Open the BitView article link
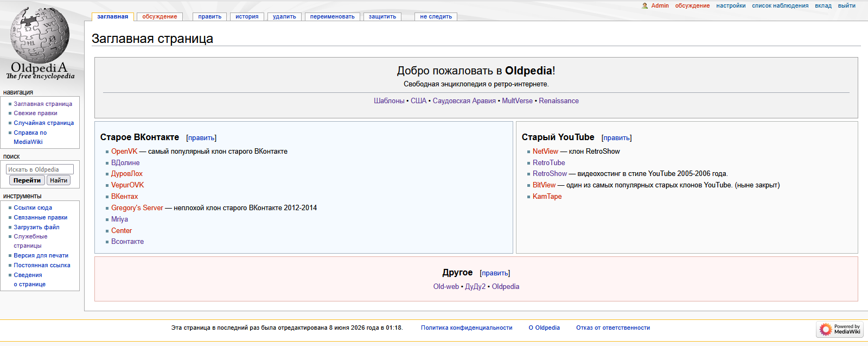 coord(544,185)
